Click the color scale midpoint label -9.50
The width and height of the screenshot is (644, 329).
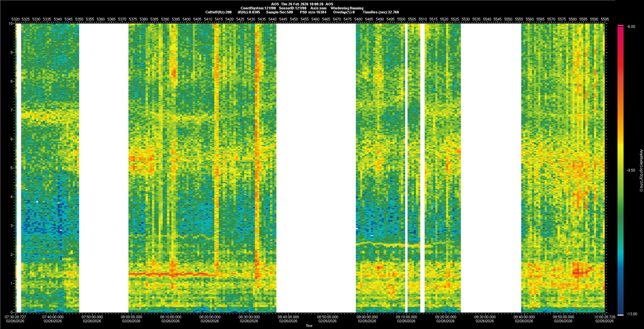point(631,170)
